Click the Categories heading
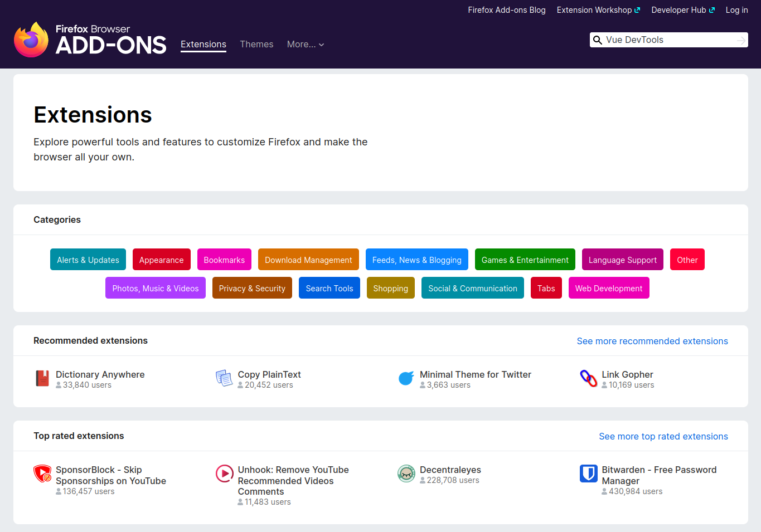Viewport: 761px width, 532px height. pyautogui.click(x=57, y=219)
